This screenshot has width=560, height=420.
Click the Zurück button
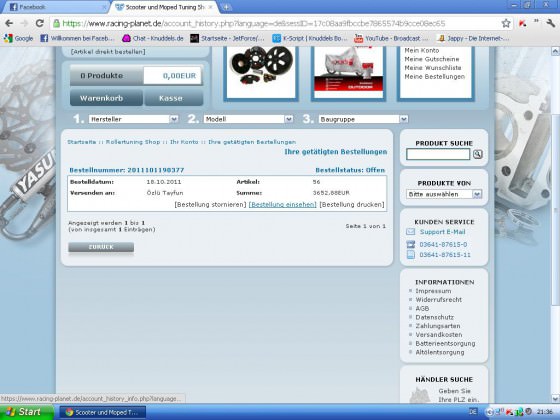point(101,247)
